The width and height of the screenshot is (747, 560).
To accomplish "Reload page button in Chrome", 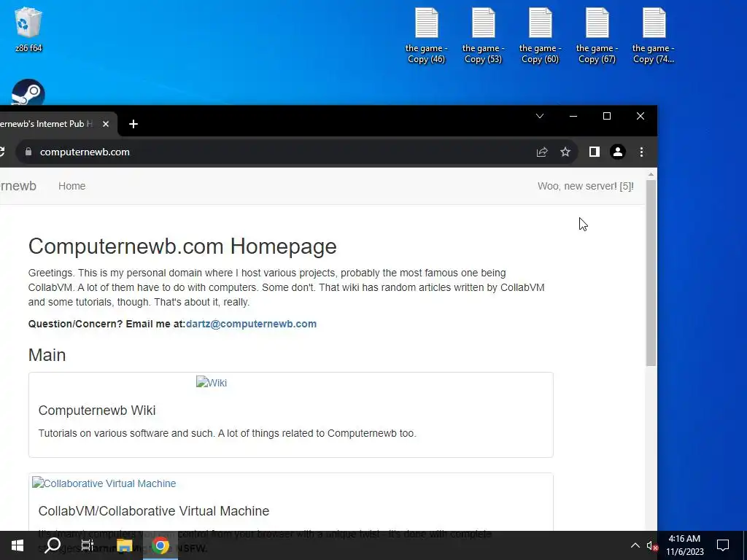I will click(x=2, y=152).
